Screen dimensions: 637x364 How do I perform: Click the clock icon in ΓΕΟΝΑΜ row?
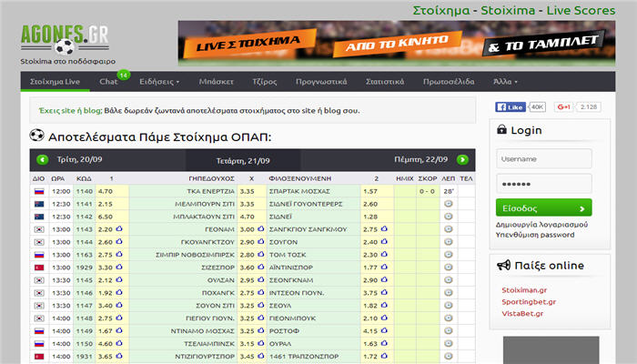(x=448, y=229)
